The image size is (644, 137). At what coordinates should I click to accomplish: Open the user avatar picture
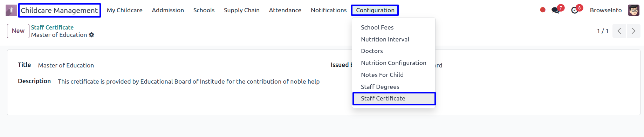(x=633, y=10)
